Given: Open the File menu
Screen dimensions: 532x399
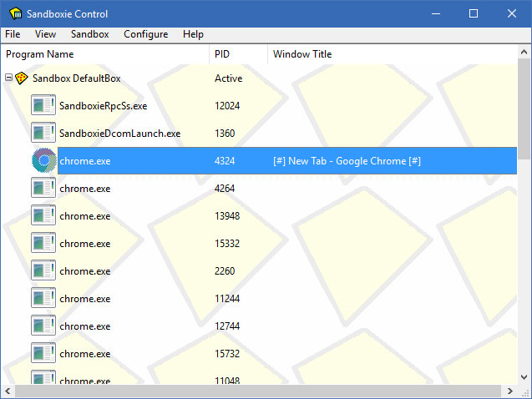Looking at the screenshot, I should [x=13, y=34].
